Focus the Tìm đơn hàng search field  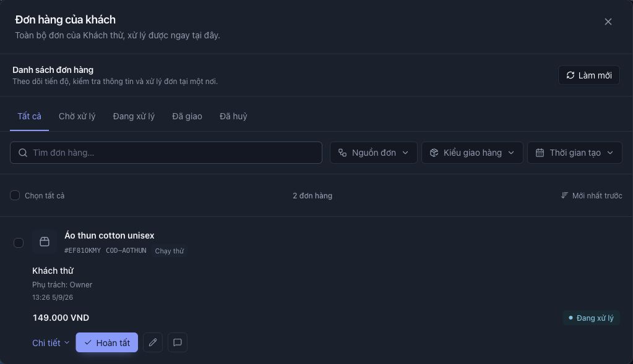(166, 153)
